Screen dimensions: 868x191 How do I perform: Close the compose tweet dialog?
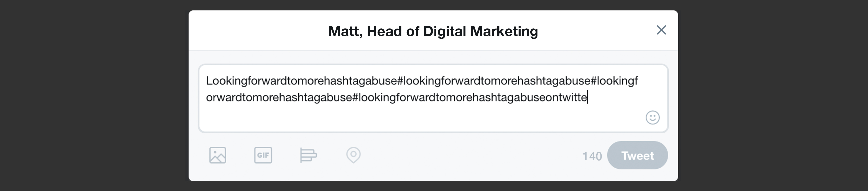661,30
